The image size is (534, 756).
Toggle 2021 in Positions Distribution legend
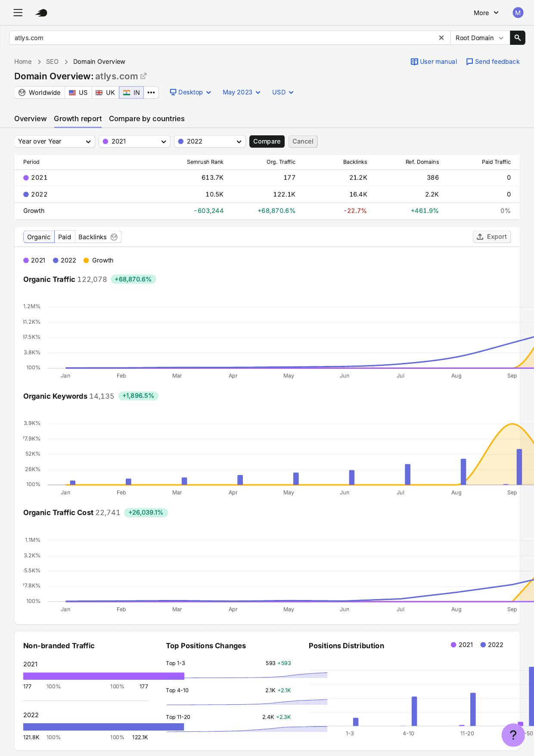462,645
